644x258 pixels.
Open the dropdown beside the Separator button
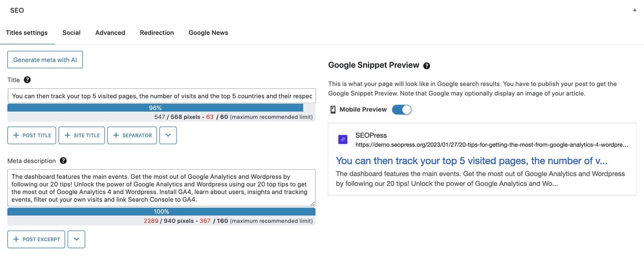tap(168, 135)
